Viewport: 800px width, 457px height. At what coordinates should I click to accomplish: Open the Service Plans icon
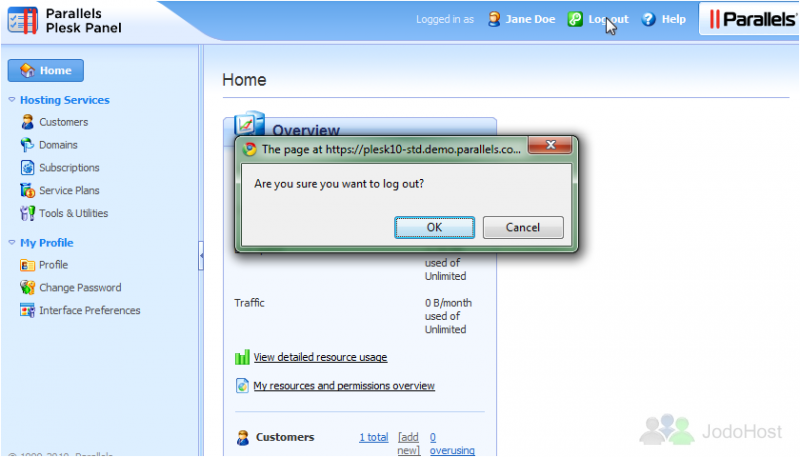pos(28,190)
